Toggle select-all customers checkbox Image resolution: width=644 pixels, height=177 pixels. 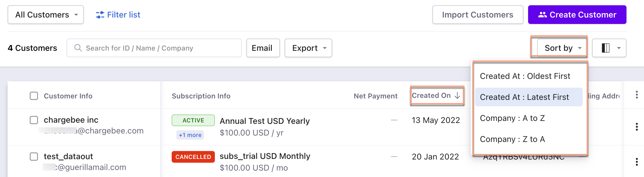[x=34, y=96]
